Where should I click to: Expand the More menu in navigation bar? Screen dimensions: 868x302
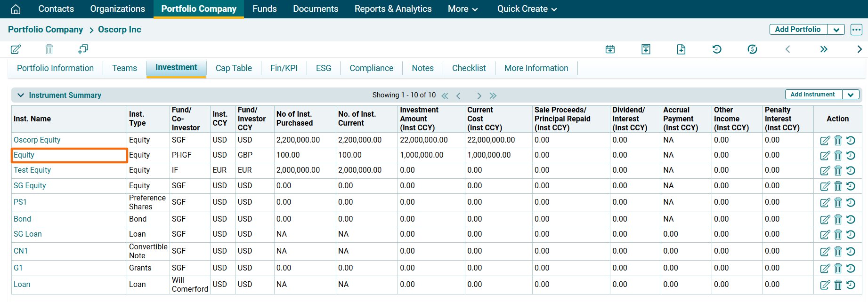click(462, 9)
